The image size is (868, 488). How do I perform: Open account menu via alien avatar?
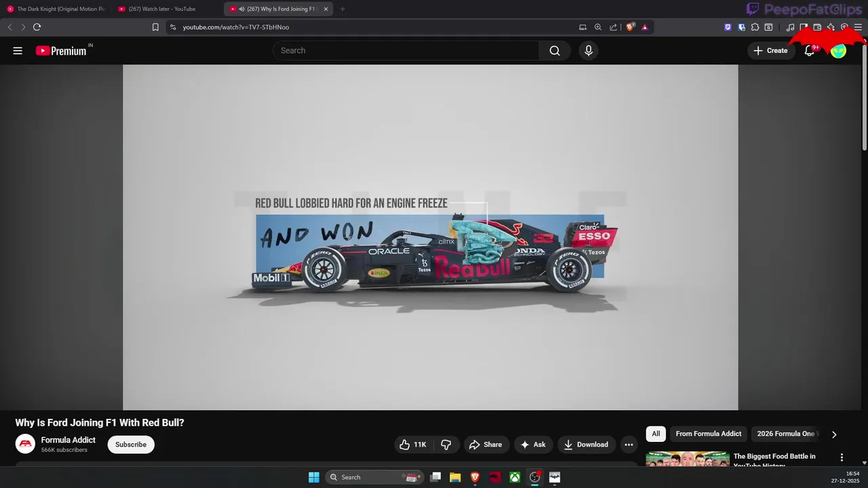coord(839,51)
